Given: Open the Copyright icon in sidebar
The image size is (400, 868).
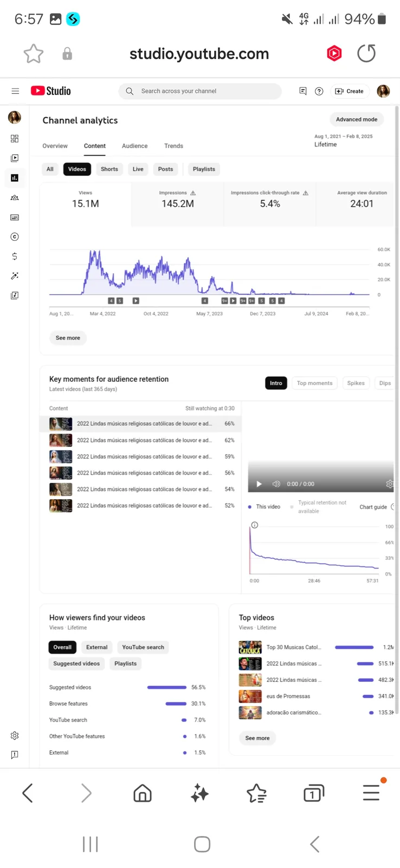Looking at the screenshot, I should [15, 237].
